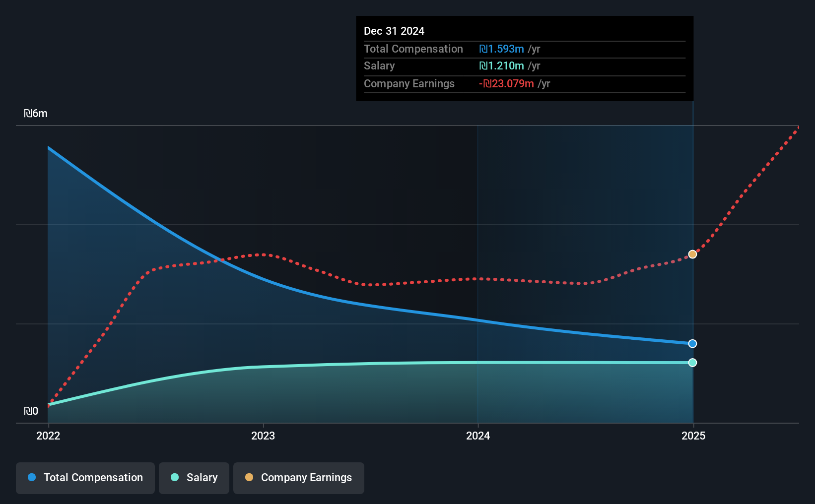This screenshot has height=504, width=815.
Task: Click the 2025 x-axis label
Action: click(x=693, y=436)
